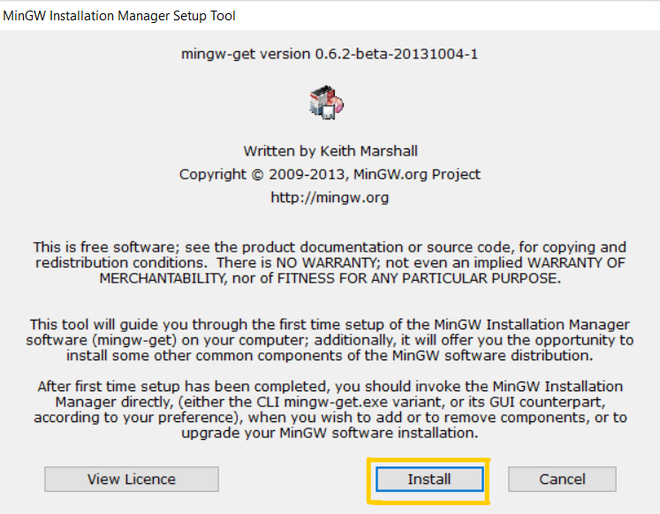
Task: Click the MinGW Installation Manager Setup Tool title
Action: [x=120, y=16]
